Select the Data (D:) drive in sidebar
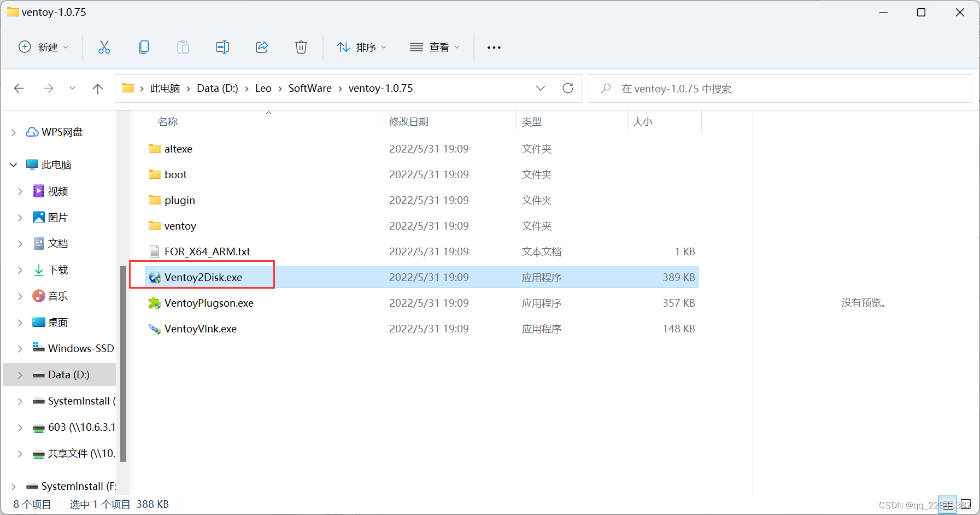This screenshot has width=980, height=515. point(60,374)
